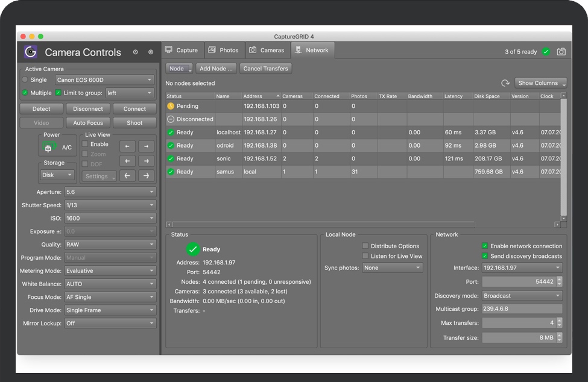Check the Distribute Options box

[365, 246]
